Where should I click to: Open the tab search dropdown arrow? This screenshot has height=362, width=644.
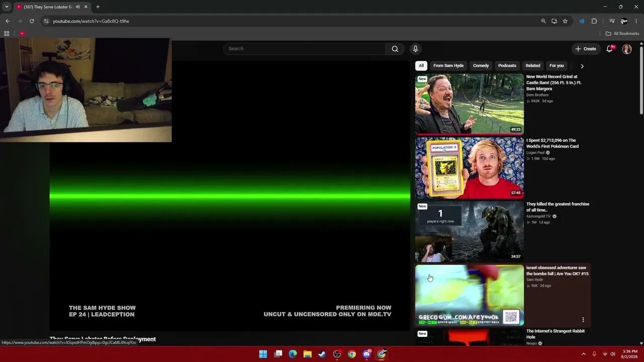point(7,7)
